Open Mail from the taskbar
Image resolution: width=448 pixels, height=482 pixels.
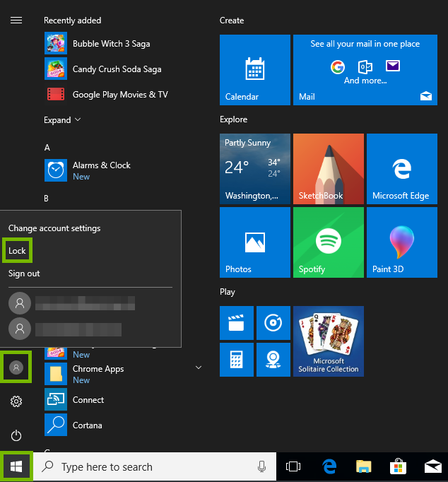pos(433,466)
